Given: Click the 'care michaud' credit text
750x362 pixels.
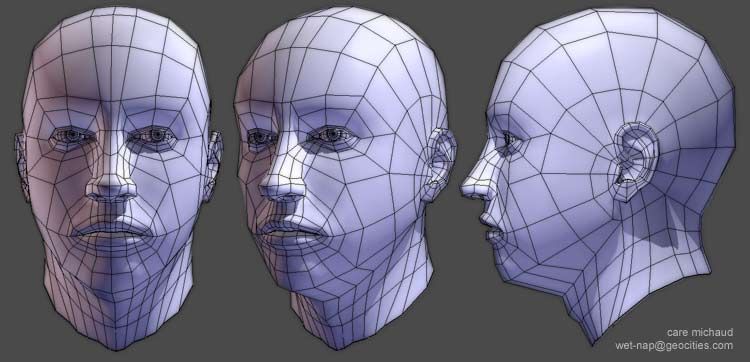Looking at the screenshot, I should tap(699, 332).
